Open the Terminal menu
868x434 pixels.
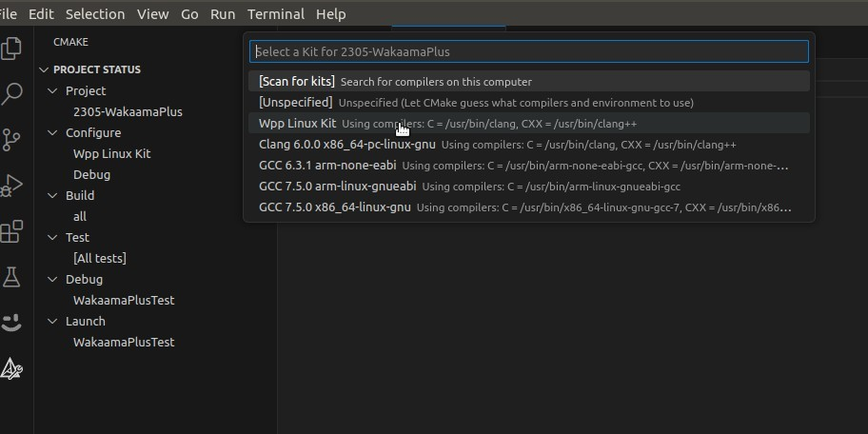click(x=275, y=14)
